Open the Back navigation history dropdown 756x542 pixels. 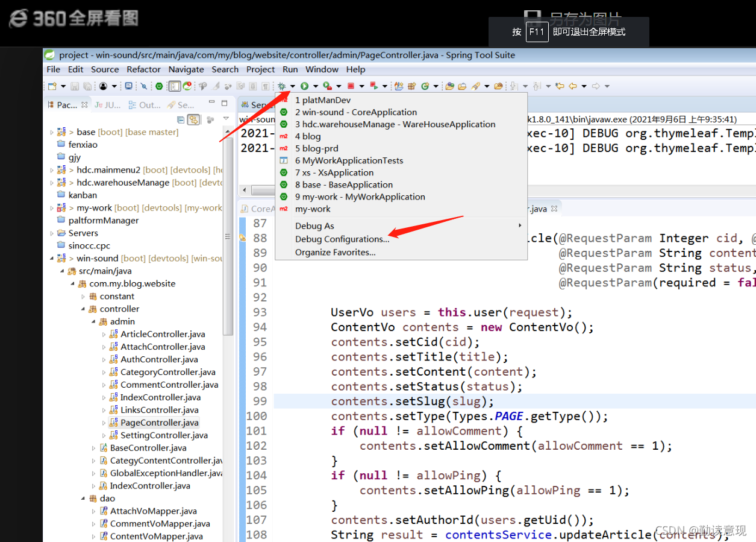(x=584, y=86)
